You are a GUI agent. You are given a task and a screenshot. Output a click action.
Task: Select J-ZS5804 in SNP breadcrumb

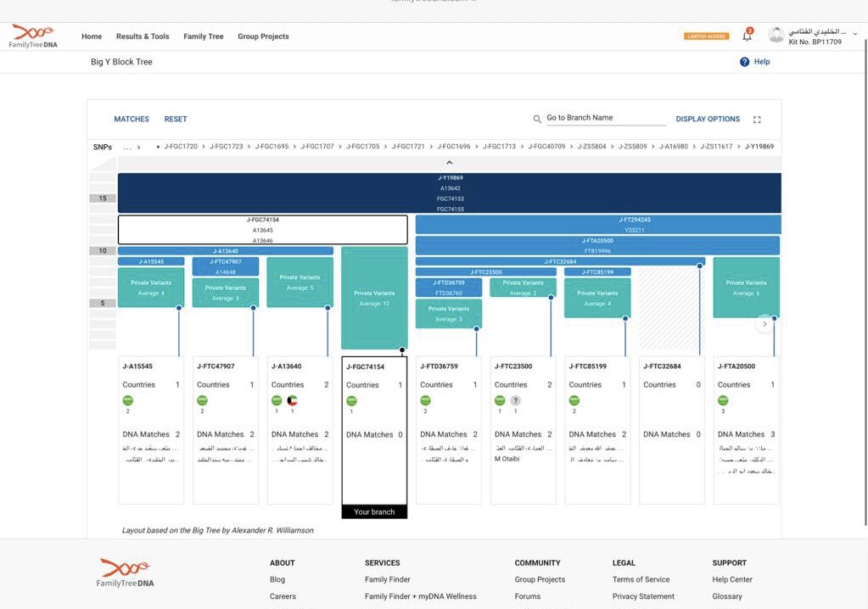tap(591, 147)
